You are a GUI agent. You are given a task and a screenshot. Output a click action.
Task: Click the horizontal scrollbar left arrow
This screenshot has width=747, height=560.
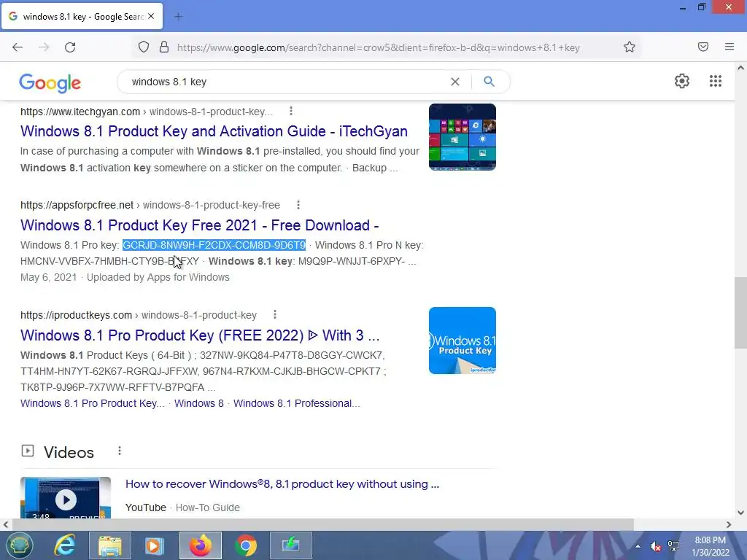(x=6, y=524)
